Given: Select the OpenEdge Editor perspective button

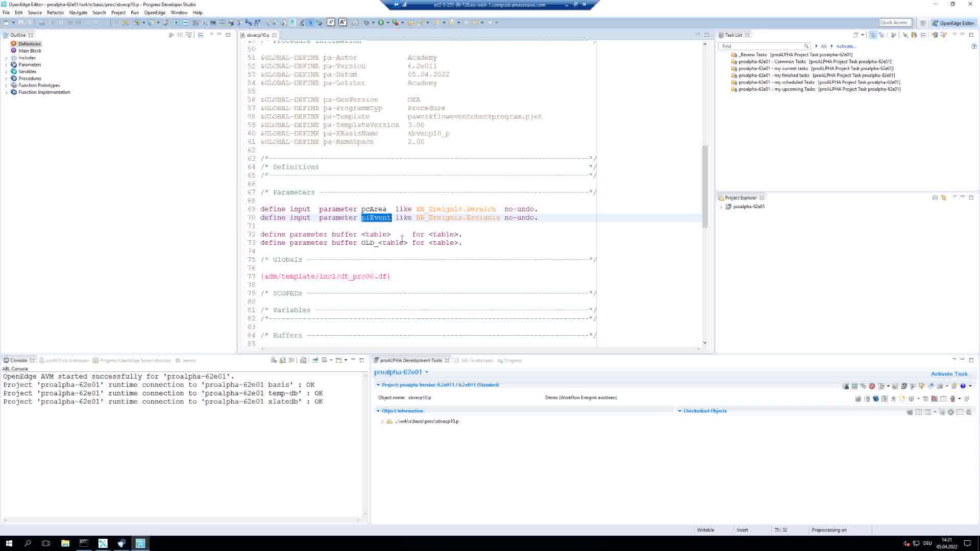Looking at the screenshot, I should click(953, 23).
